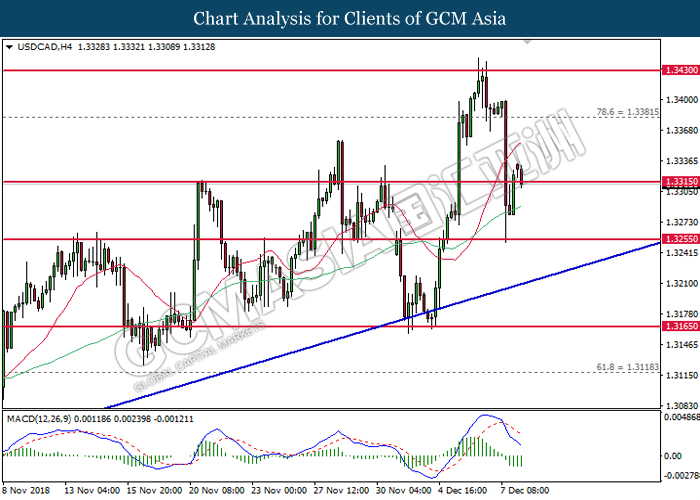Click the 1.32415 price axis value
700x500 pixels.
coord(682,253)
